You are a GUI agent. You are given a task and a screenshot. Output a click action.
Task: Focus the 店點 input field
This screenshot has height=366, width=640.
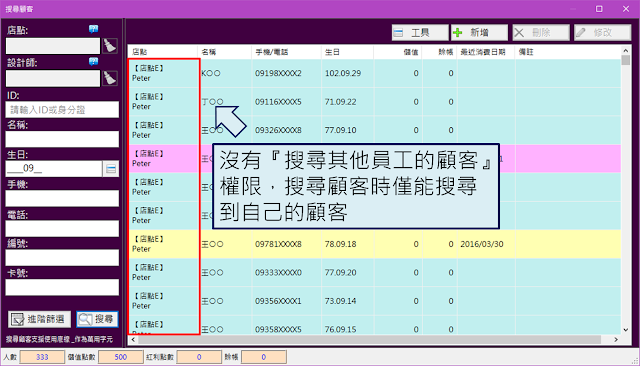click(53, 46)
